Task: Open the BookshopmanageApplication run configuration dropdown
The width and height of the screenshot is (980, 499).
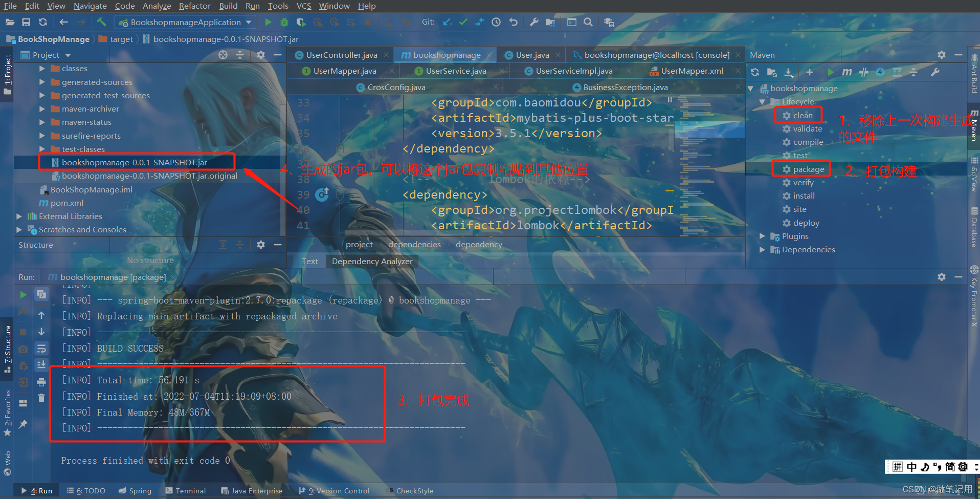Action: (x=186, y=22)
